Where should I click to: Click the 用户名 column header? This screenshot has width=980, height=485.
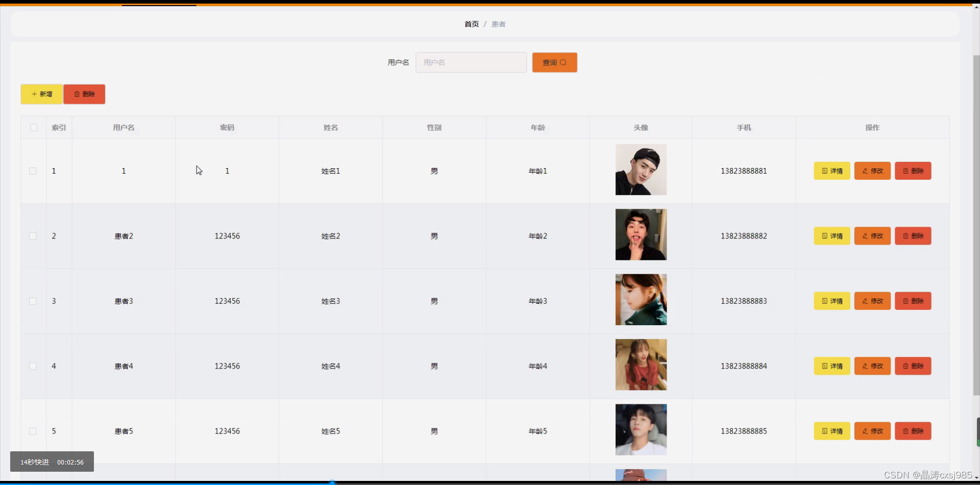[124, 128]
